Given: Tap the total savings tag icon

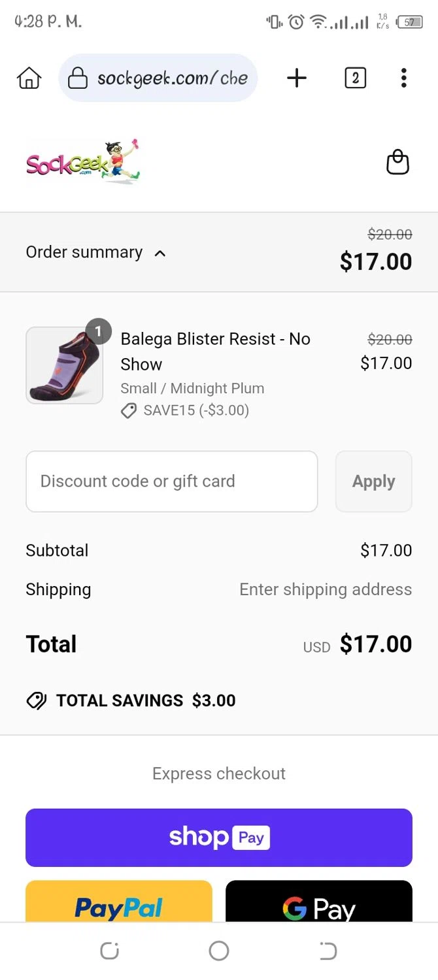Looking at the screenshot, I should coord(37,701).
